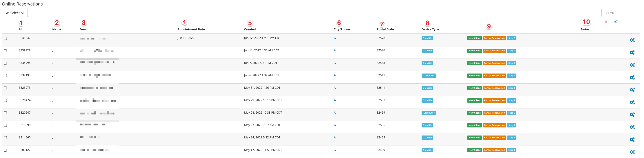Click postal code 32547
The height and width of the screenshot is (158, 644).
pyautogui.click(x=381, y=75)
